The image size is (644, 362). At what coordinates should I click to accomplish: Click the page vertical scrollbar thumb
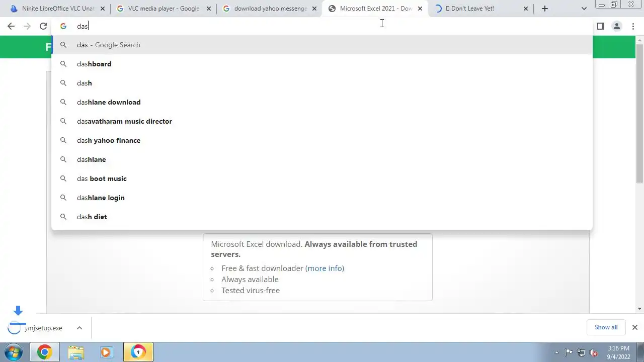639,114
